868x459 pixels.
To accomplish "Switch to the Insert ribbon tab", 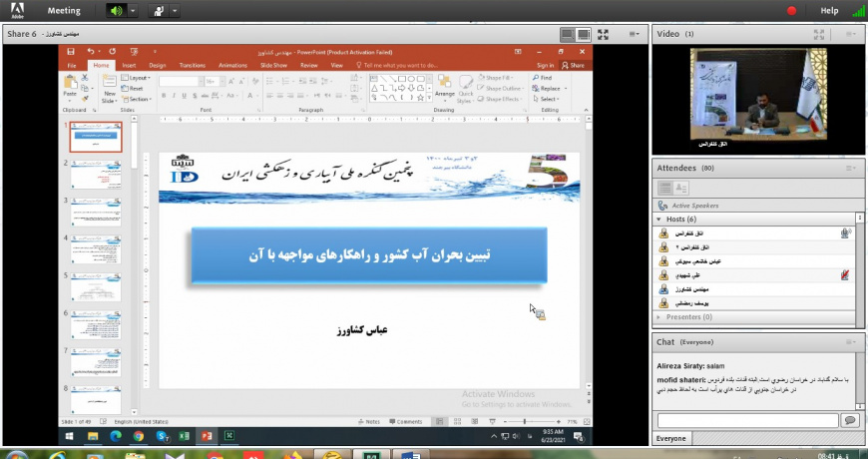I will pyautogui.click(x=129, y=65).
